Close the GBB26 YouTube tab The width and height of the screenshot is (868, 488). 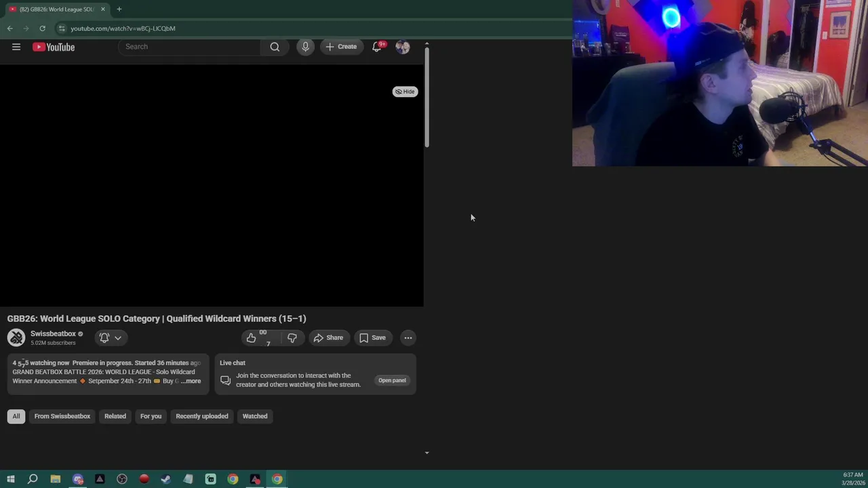point(103,9)
